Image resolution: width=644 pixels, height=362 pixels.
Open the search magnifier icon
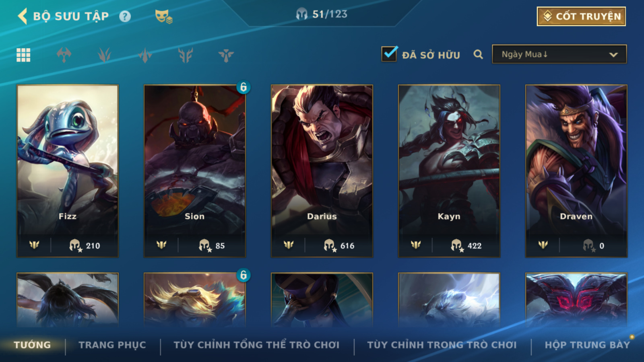478,54
